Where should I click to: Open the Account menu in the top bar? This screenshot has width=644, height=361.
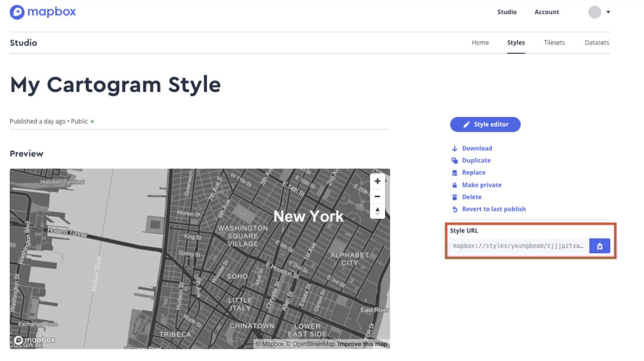click(x=546, y=12)
